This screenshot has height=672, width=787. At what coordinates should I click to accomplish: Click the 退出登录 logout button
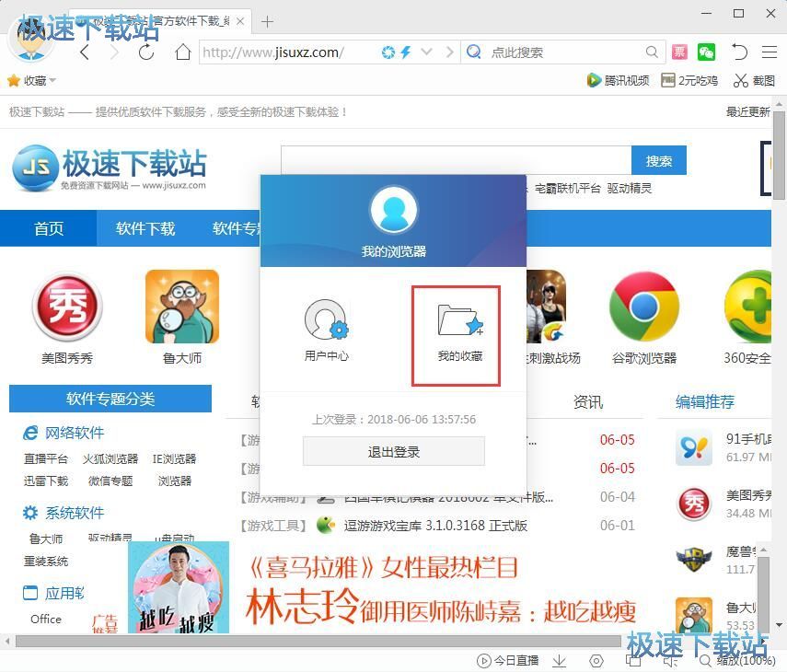[x=394, y=452]
